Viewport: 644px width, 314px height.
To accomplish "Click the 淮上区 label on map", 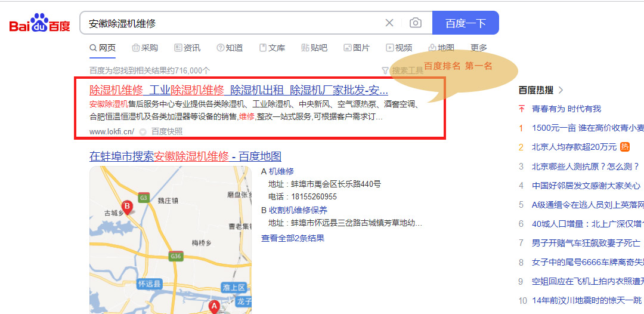I will (233, 287).
